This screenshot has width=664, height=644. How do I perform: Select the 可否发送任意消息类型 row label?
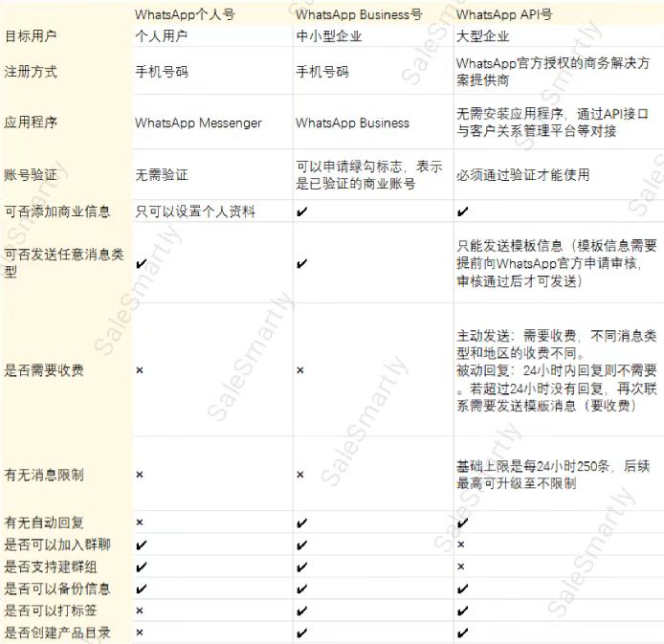pos(64,262)
